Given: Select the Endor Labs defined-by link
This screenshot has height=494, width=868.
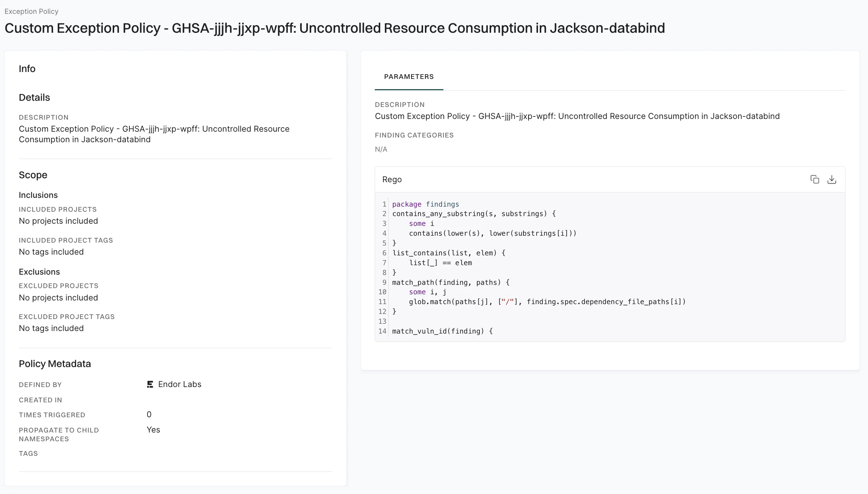Looking at the screenshot, I should [180, 384].
